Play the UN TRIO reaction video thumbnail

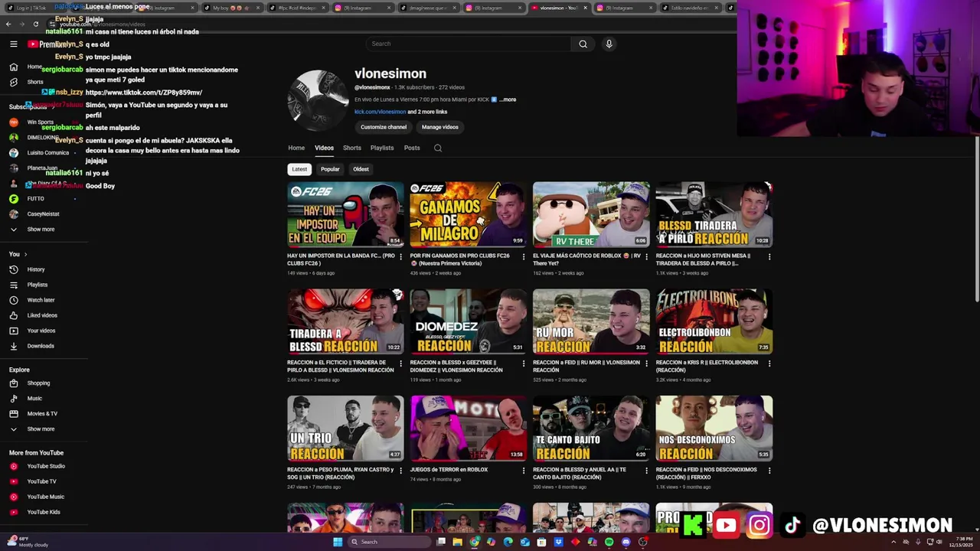(345, 429)
